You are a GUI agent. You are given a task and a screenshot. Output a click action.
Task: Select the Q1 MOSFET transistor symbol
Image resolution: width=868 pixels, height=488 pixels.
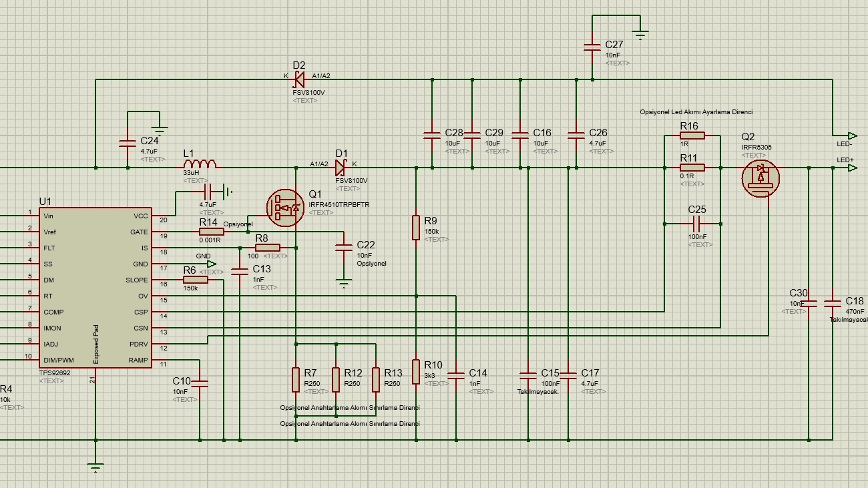(285, 208)
